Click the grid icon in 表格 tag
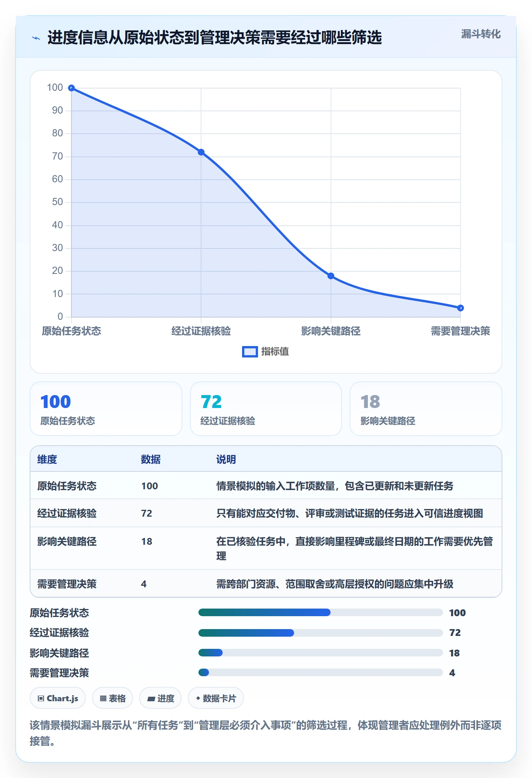Image resolution: width=532 pixels, height=778 pixels. [103, 699]
